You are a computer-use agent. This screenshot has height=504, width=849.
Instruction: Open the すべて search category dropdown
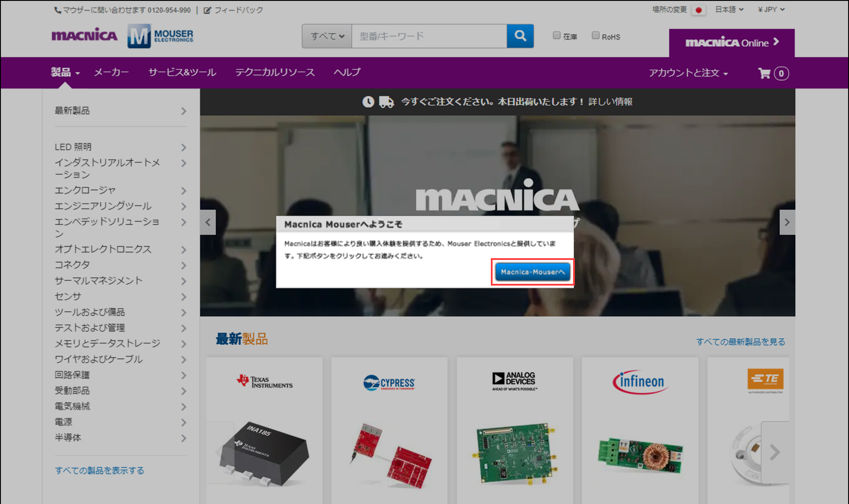click(x=327, y=36)
